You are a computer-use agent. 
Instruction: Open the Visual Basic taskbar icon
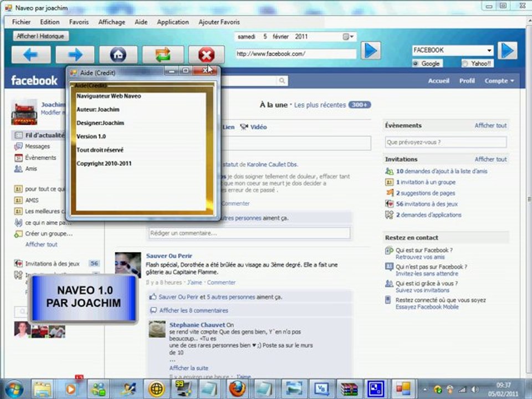(321, 389)
